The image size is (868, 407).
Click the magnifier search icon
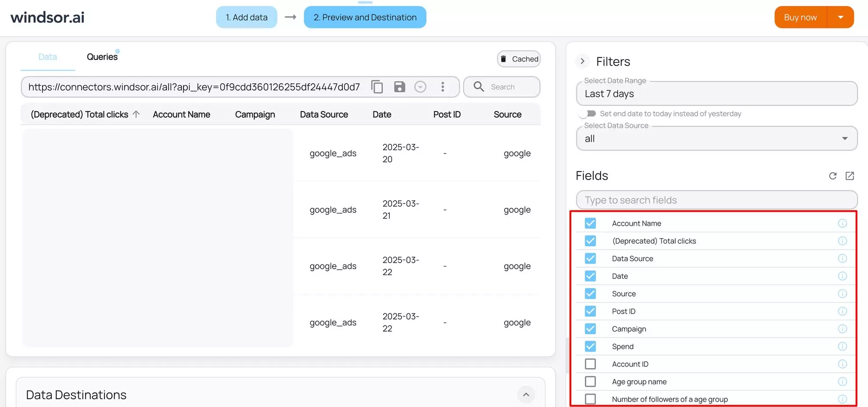click(479, 87)
